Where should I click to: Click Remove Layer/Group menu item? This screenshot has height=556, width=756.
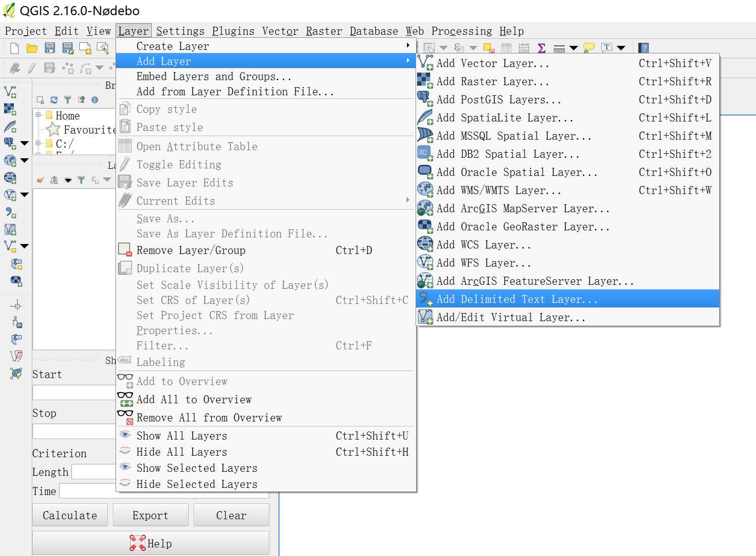[265, 250]
